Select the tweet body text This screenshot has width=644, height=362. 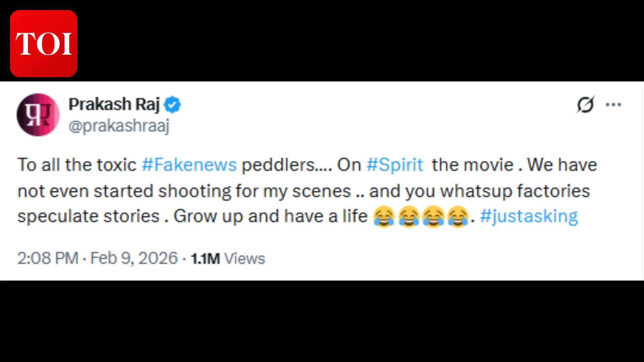tap(302, 190)
